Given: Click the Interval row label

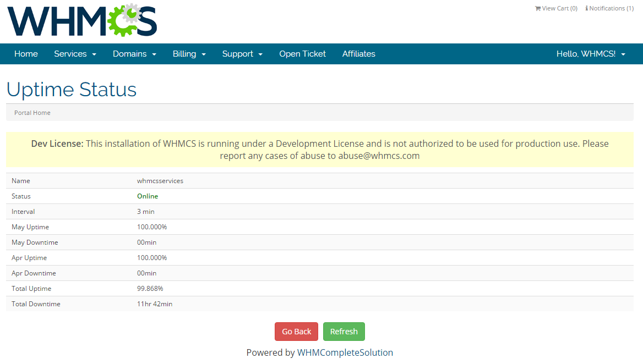Looking at the screenshot, I should click(23, 212).
